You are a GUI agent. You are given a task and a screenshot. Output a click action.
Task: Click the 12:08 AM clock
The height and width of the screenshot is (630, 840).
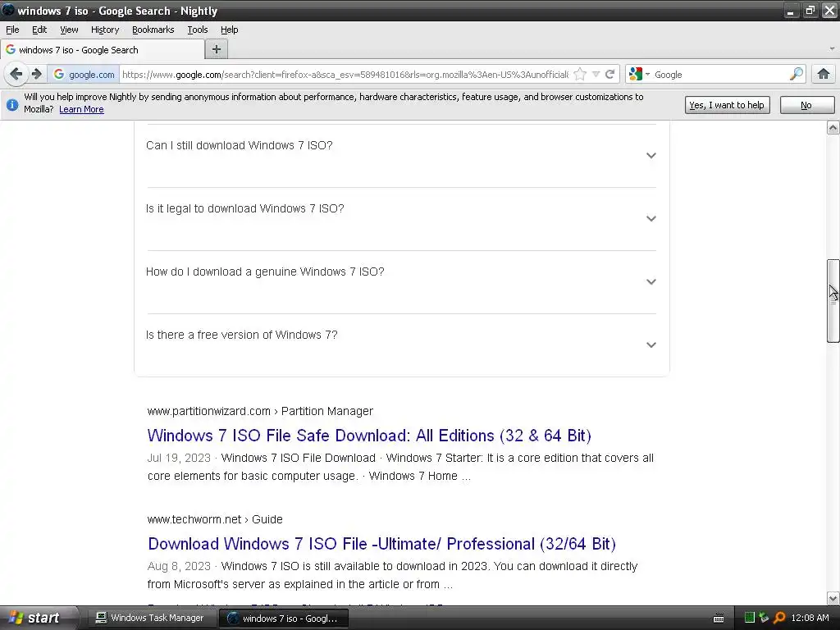[x=810, y=618]
